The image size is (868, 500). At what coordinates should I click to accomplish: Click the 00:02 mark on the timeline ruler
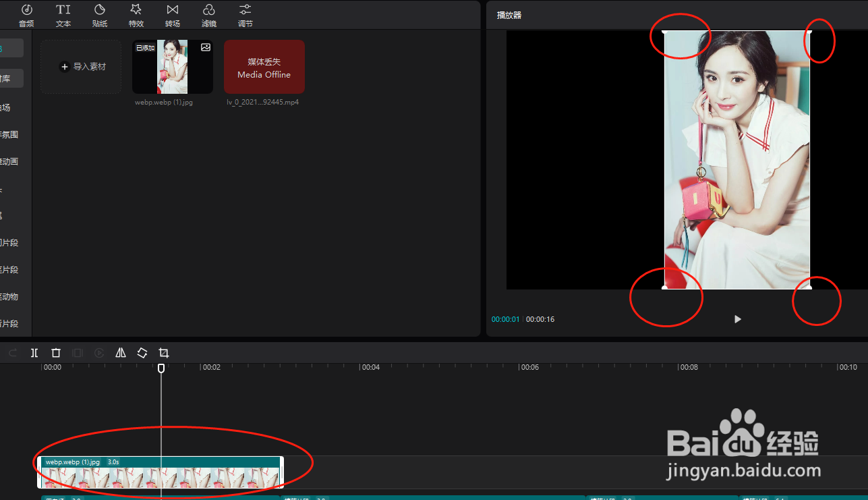[x=212, y=368]
